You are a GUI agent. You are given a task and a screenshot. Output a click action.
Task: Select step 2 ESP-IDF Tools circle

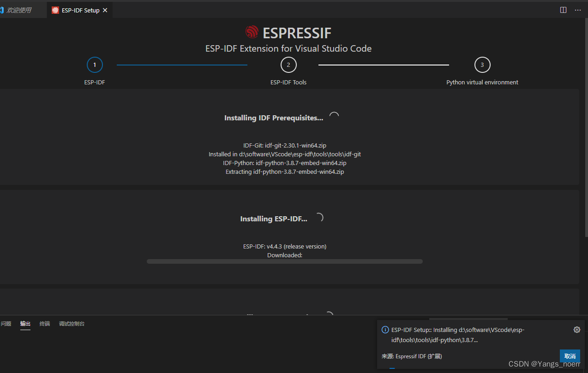[x=288, y=65]
